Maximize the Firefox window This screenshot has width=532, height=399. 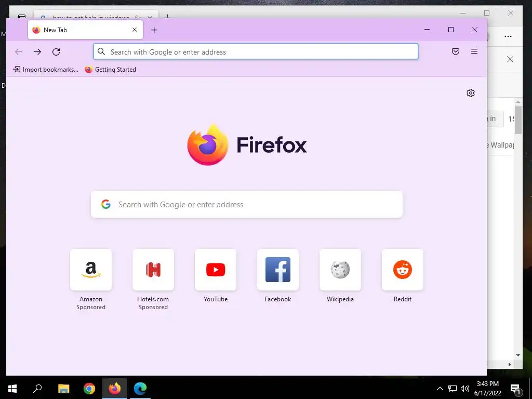451,30
